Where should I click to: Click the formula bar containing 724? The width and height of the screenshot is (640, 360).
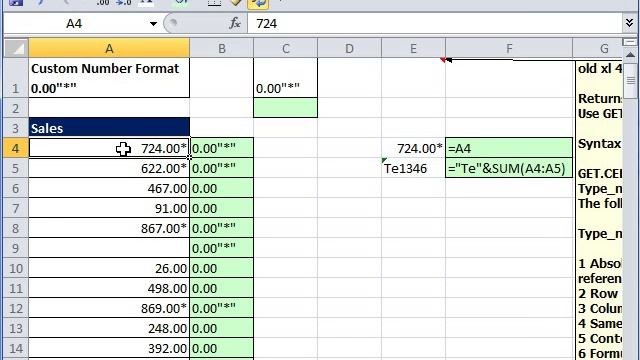(x=435, y=24)
